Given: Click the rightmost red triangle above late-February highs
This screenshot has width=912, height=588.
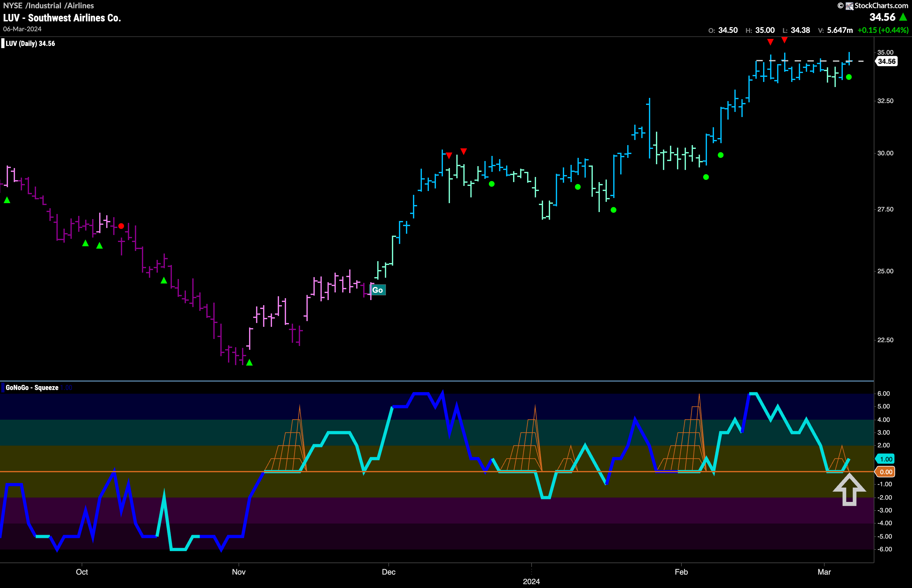Looking at the screenshot, I should pos(784,40).
